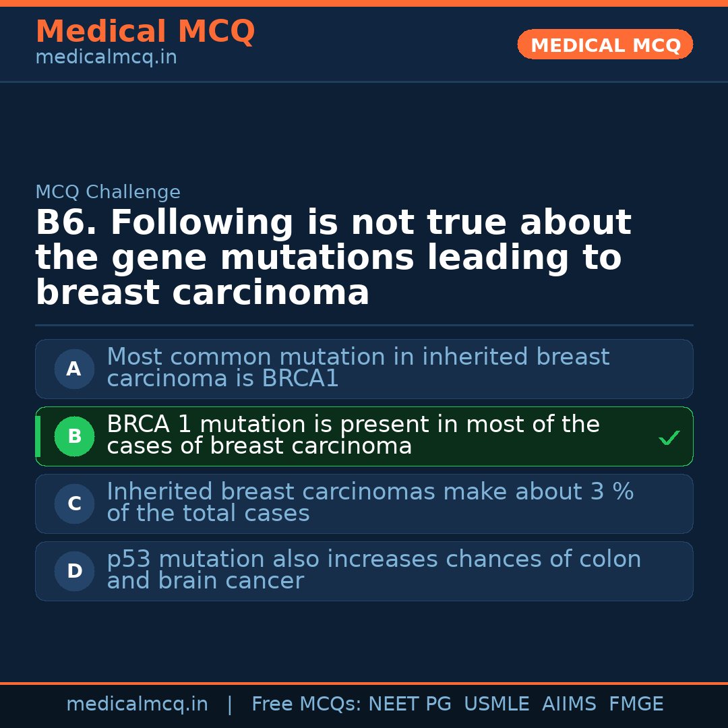Click green highlight bar left of option B
Image resolution: width=728 pixels, height=728 pixels.
pyautogui.click(x=38, y=437)
